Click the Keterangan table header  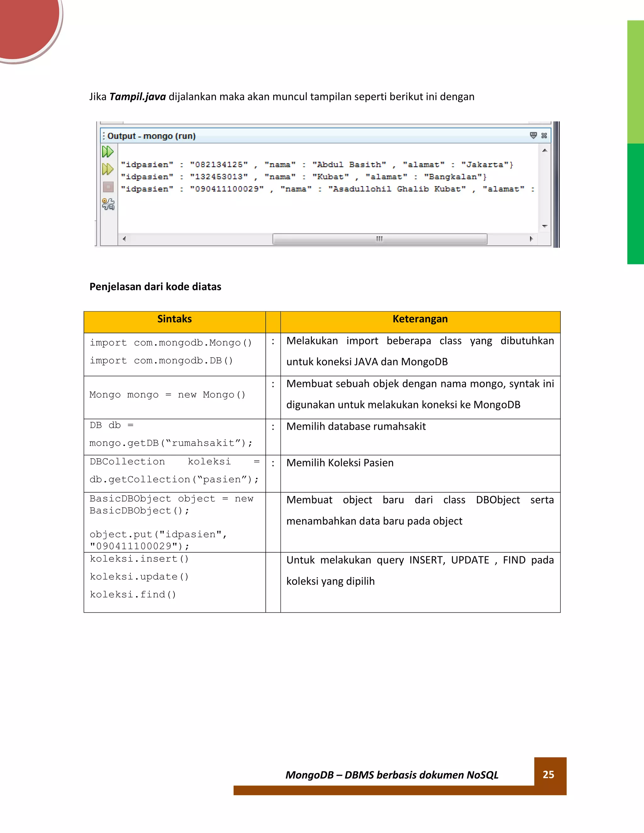pyautogui.click(x=420, y=319)
